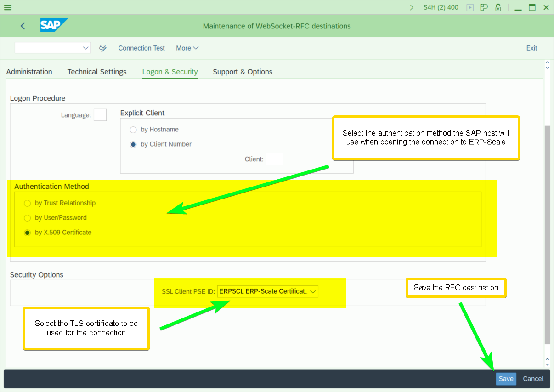Open the hamburger menu in the title bar
554x392 pixels.
click(8, 7)
